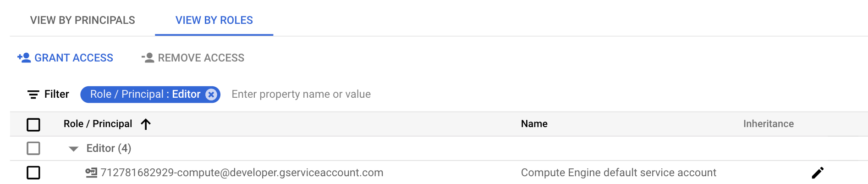Remove the Editor filter chip with X
Image resolution: width=868 pixels, height=184 pixels.
click(211, 95)
